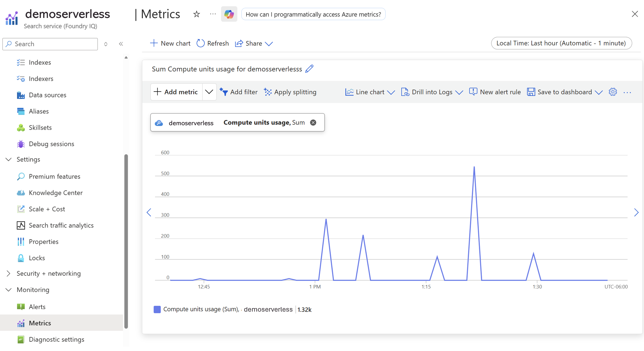Click the Search traffic analytics icon
The width and height of the screenshot is (644, 351).
click(21, 225)
